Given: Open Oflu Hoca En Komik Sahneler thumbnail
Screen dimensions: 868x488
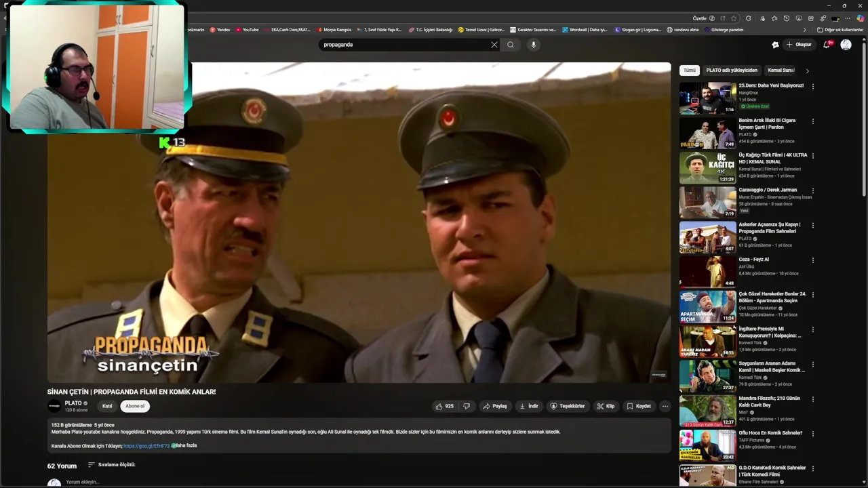Looking at the screenshot, I should [x=707, y=445].
